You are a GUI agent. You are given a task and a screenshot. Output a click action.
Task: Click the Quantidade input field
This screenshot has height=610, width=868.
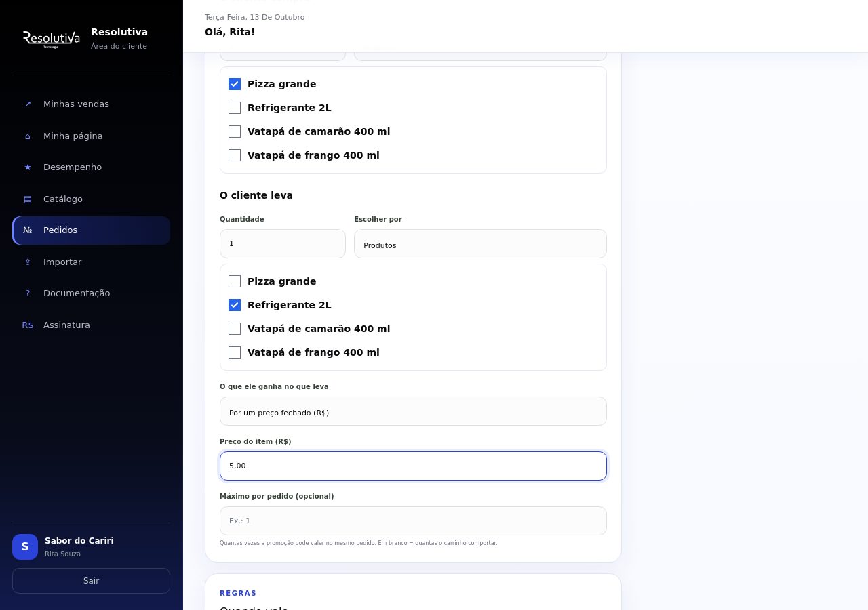coord(283,244)
